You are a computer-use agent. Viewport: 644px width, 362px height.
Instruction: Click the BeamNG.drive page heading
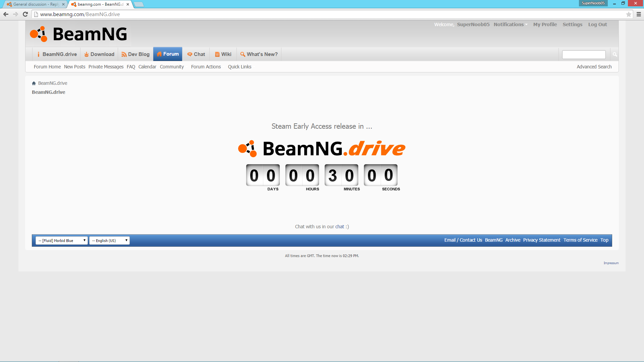click(x=48, y=92)
